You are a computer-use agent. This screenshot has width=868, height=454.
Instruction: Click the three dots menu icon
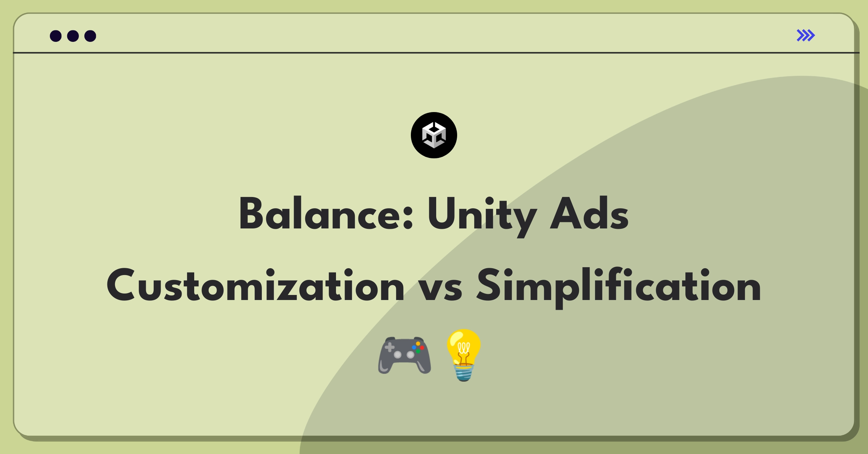(x=69, y=35)
